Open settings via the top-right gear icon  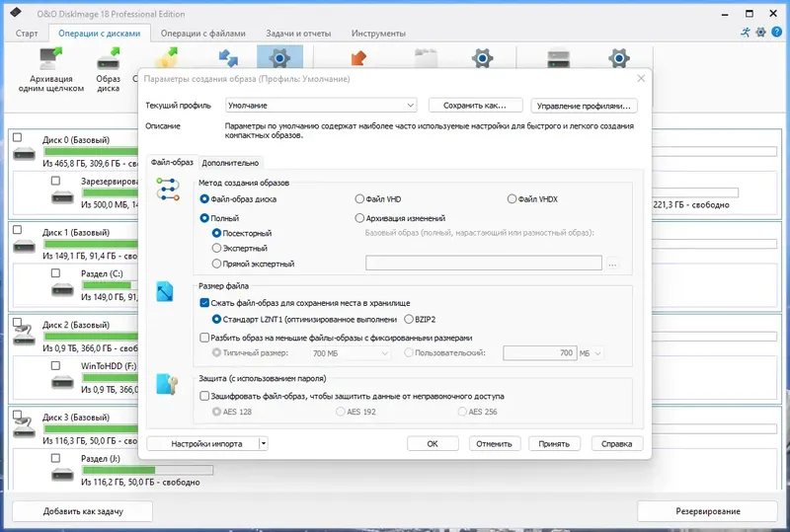[760, 33]
